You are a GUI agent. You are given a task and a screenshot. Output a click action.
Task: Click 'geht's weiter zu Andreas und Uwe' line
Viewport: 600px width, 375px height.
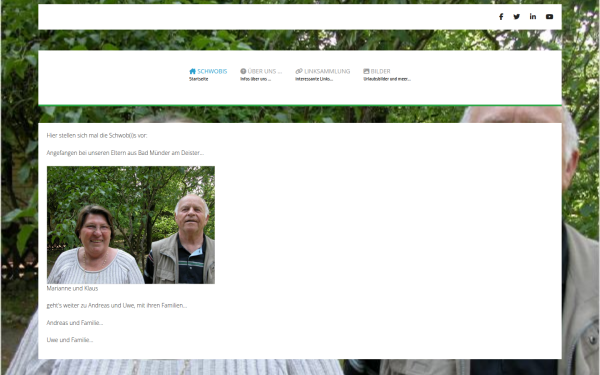117,305
